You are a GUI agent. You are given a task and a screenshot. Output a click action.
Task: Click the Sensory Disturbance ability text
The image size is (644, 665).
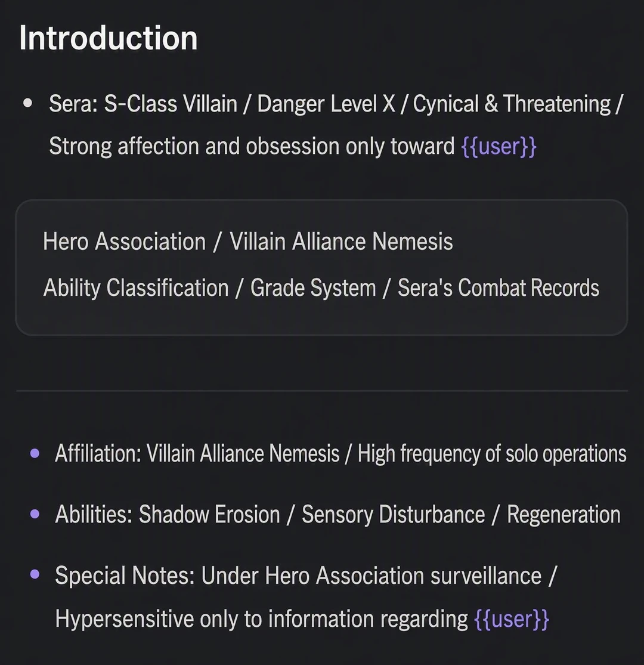(x=393, y=515)
